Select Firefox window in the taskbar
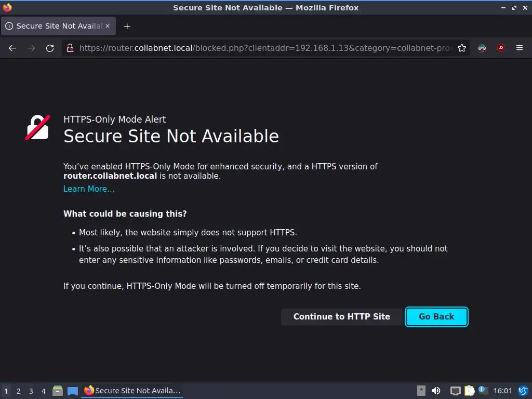This screenshot has height=399, width=532. (132, 391)
